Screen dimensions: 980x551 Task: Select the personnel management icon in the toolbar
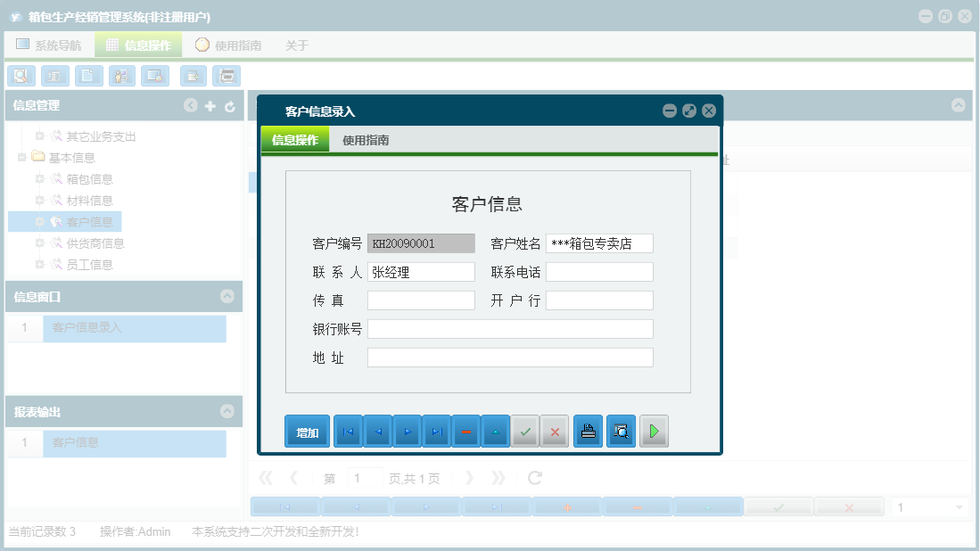coord(121,76)
